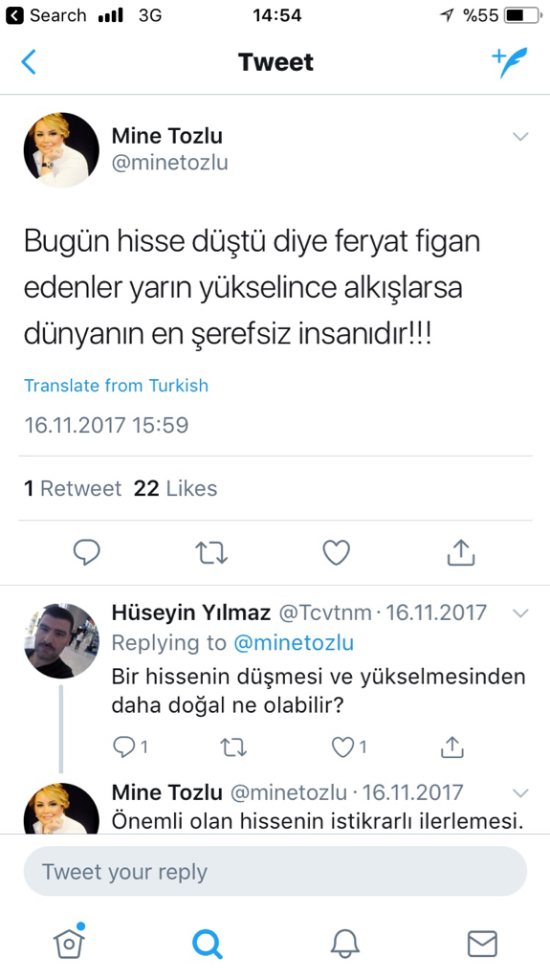550x980 pixels.
Task: Open the Messages envelope tab
Action: point(482,944)
